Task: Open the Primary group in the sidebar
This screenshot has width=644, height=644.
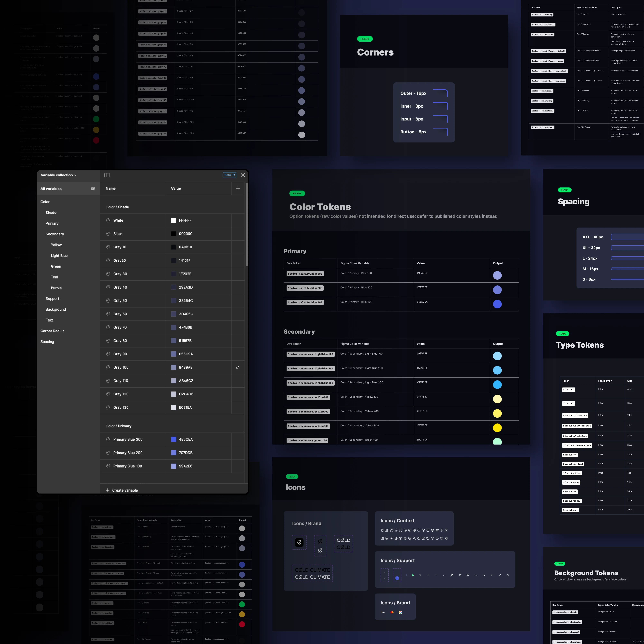Action: pos(52,223)
